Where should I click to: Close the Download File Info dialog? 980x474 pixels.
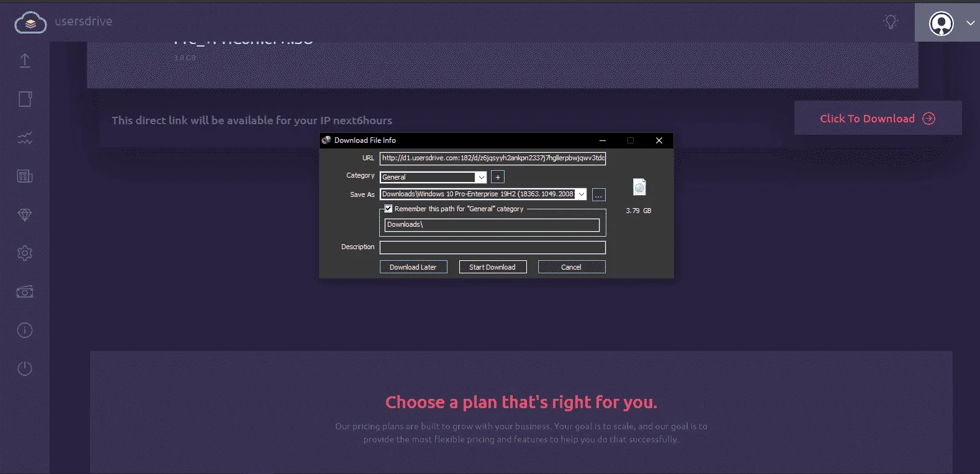coord(659,140)
